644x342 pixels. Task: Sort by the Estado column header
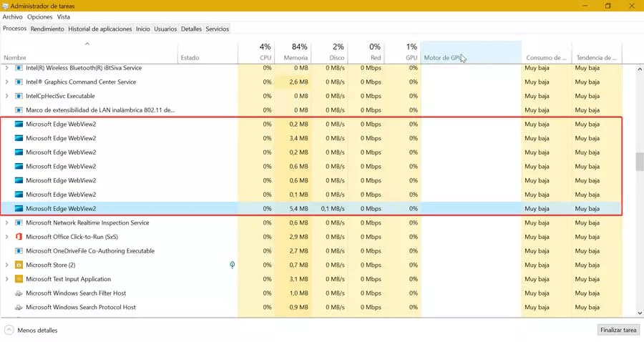point(208,52)
